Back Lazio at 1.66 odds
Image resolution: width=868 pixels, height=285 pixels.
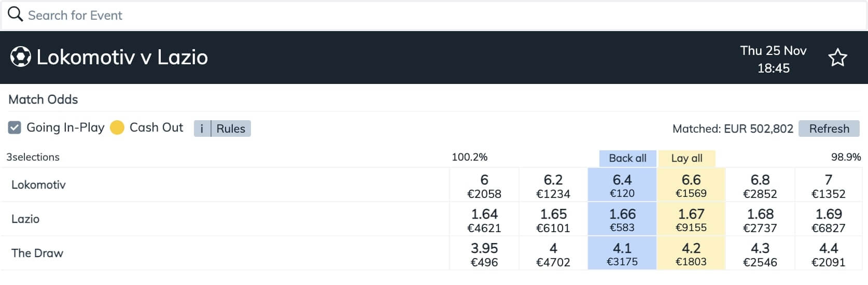[x=622, y=219]
